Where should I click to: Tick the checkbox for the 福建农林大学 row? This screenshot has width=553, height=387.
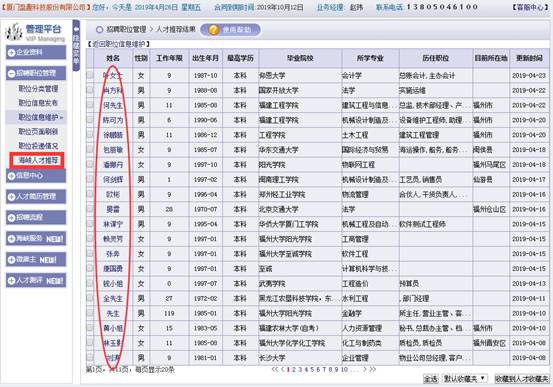(x=90, y=327)
